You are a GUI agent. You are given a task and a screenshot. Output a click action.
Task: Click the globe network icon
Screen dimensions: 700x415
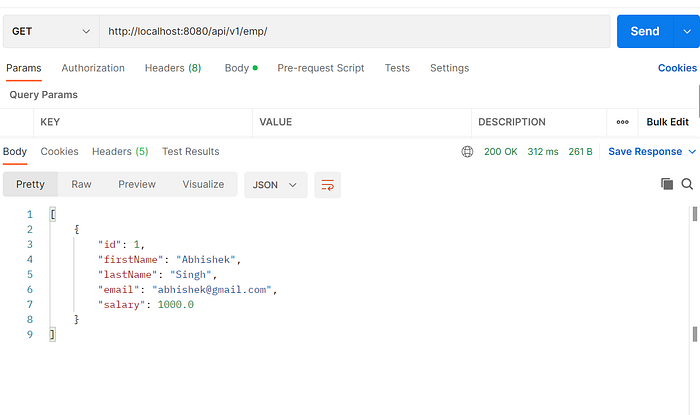(467, 152)
